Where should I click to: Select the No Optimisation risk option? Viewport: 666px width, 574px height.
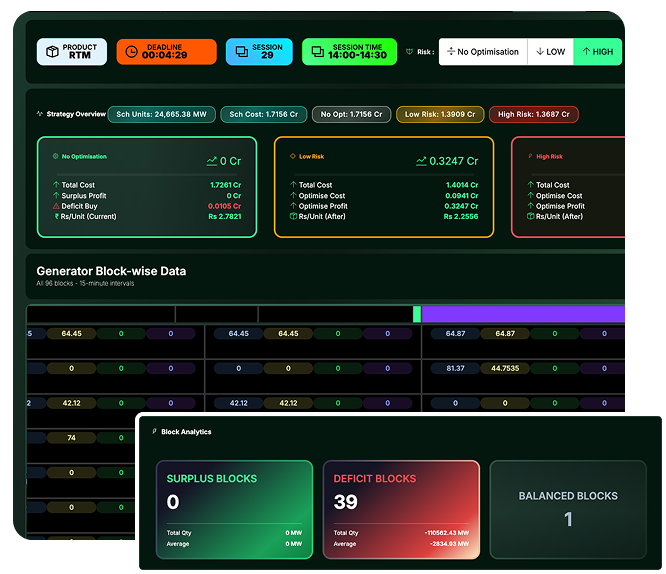483,52
